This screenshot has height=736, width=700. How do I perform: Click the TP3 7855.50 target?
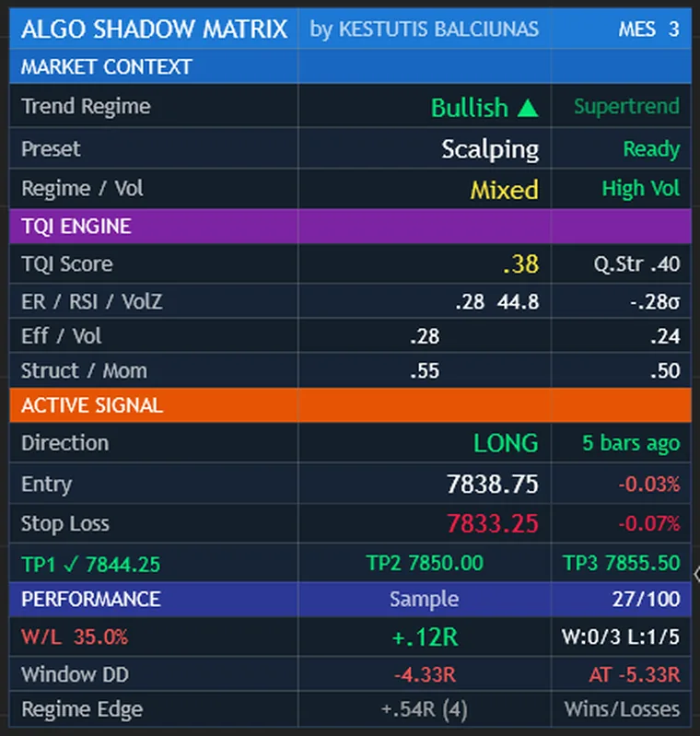click(x=621, y=563)
